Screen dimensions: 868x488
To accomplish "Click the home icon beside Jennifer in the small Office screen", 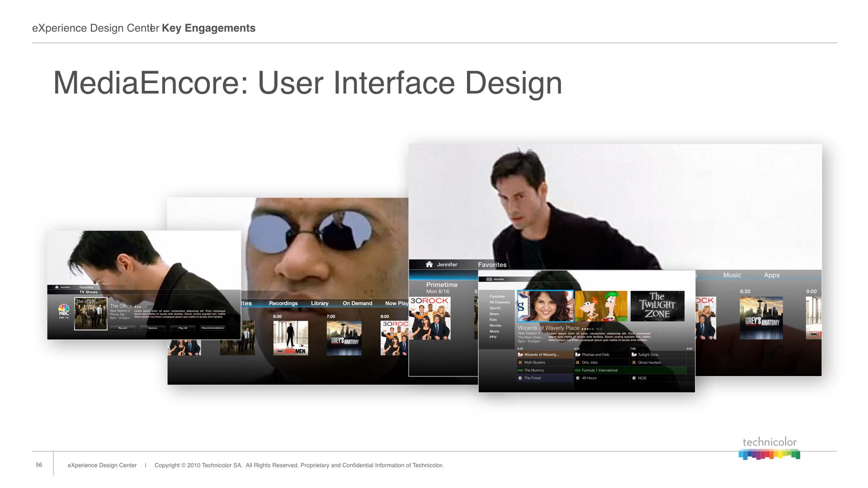I will coord(57,287).
